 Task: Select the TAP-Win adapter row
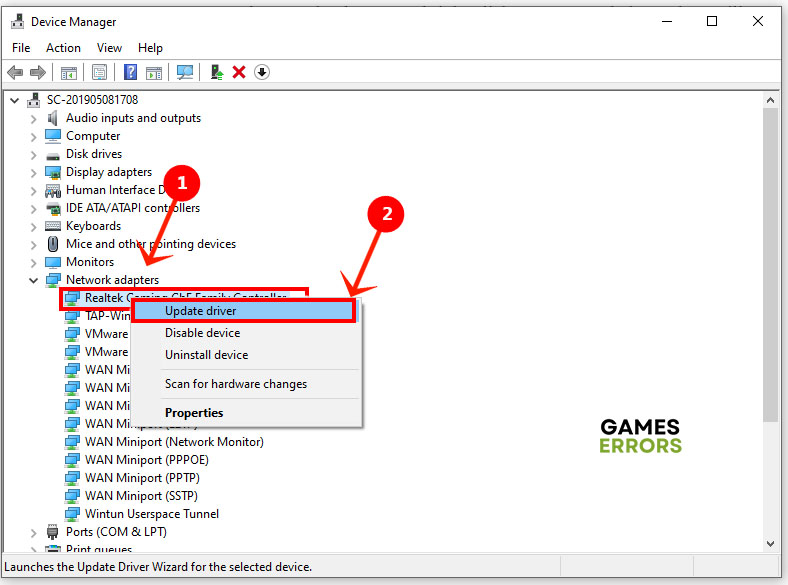(97, 316)
